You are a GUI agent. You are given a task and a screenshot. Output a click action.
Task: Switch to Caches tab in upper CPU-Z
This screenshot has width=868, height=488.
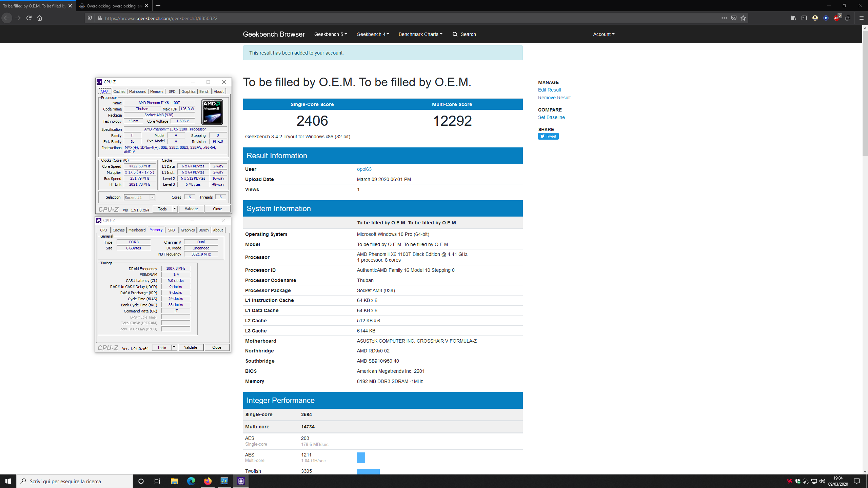click(x=119, y=91)
